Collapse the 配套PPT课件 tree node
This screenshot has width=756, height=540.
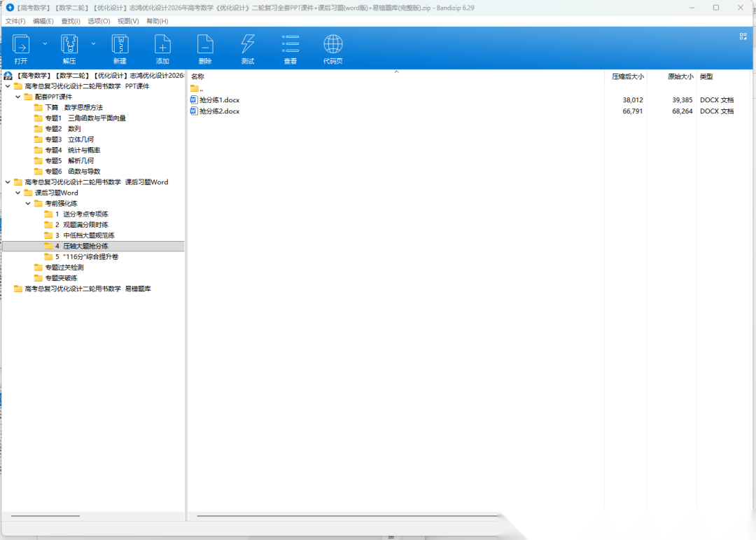click(18, 97)
